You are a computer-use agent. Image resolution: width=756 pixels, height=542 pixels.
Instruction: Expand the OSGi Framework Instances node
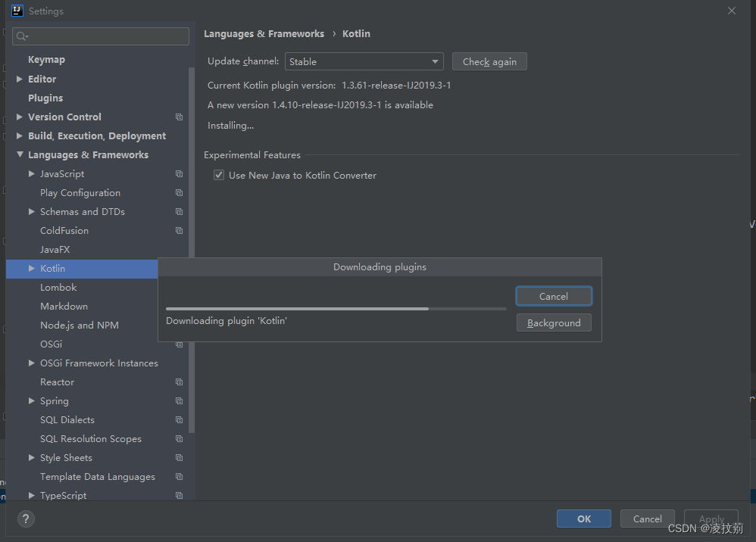pyautogui.click(x=31, y=363)
